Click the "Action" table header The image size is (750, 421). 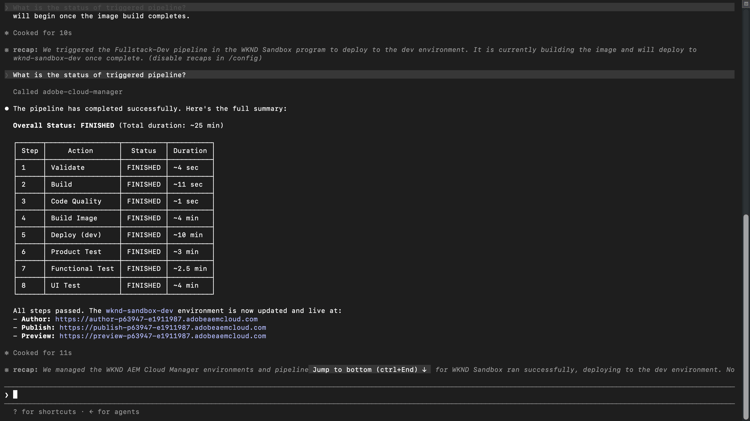click(80, 151)
